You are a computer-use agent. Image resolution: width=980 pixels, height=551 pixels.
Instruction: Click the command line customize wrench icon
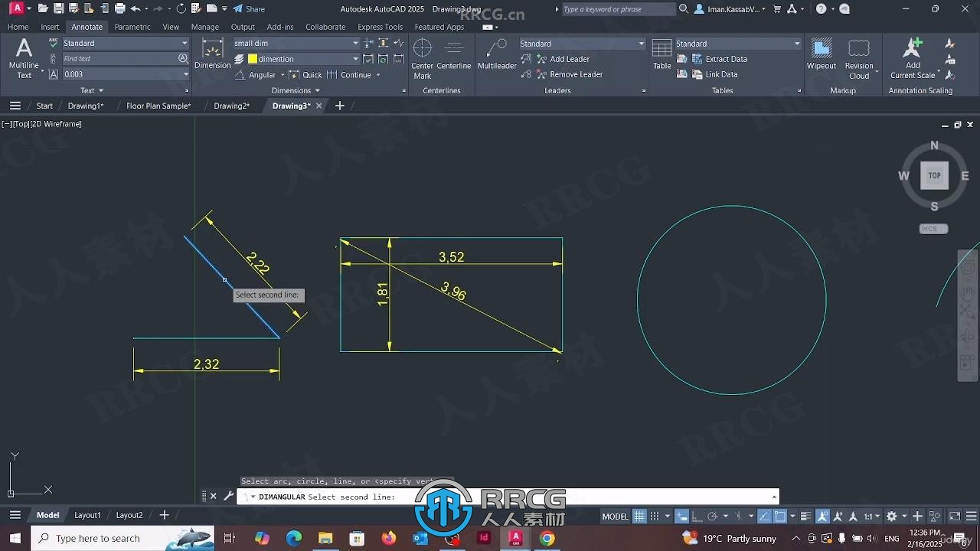coord(228,496)
